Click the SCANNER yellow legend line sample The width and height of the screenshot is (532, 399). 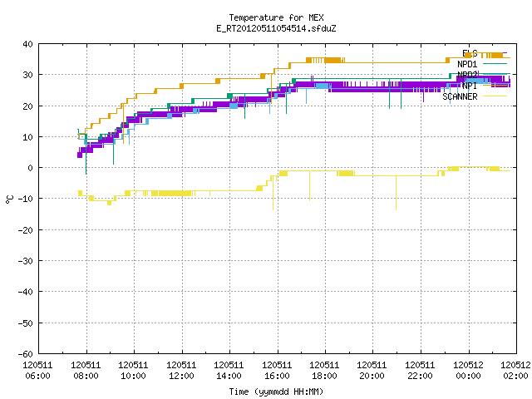tap(495, 96)
